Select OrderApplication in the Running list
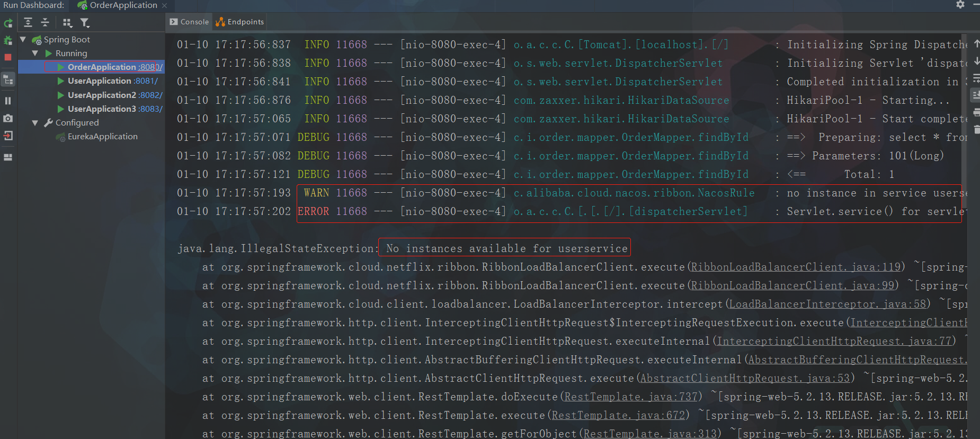 (102, 67)
